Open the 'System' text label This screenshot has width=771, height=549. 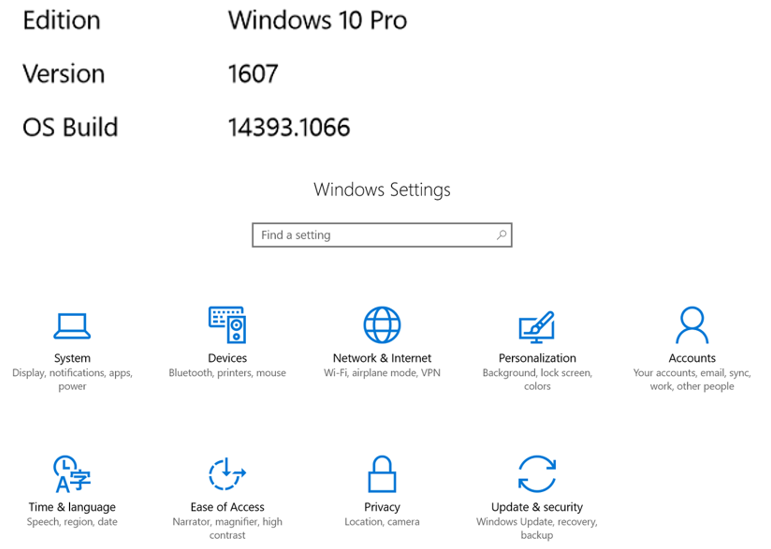72,358
